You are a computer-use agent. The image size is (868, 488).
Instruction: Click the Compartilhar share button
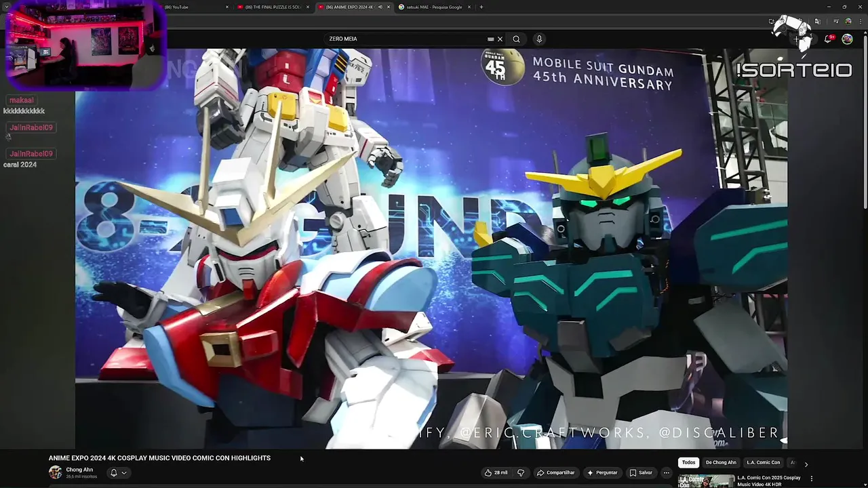tap(555, 472)
